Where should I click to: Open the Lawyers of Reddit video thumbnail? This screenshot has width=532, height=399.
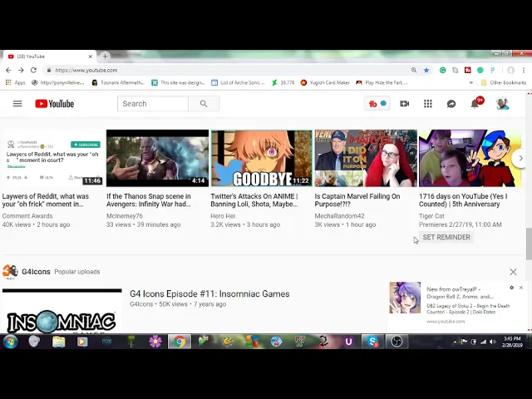pos(52,158)
